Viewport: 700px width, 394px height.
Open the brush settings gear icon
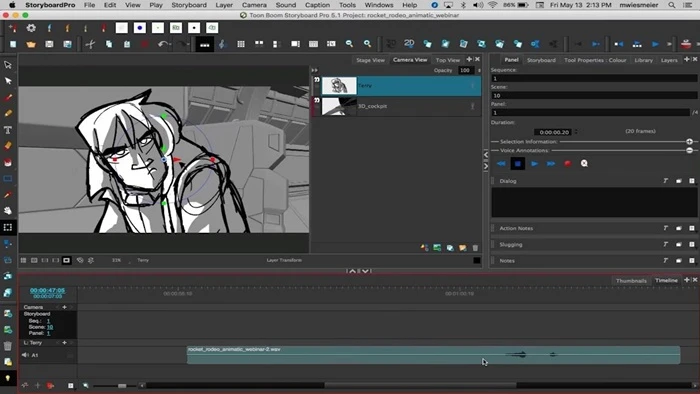(31, 28)
